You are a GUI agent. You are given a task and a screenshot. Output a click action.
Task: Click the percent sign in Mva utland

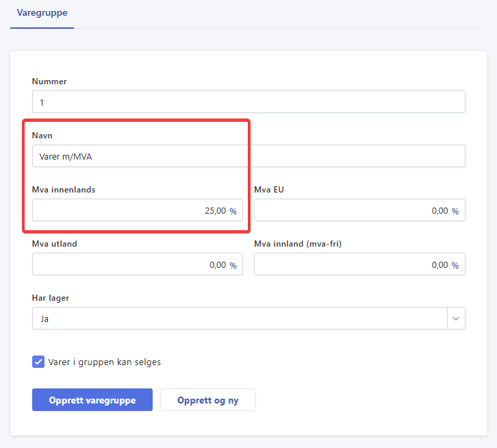click(x=233, y=265)
